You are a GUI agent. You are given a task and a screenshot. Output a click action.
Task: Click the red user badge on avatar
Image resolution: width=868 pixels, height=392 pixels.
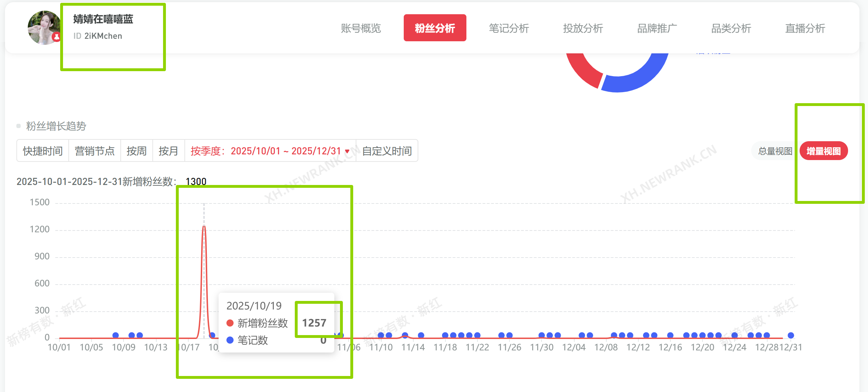56,37
